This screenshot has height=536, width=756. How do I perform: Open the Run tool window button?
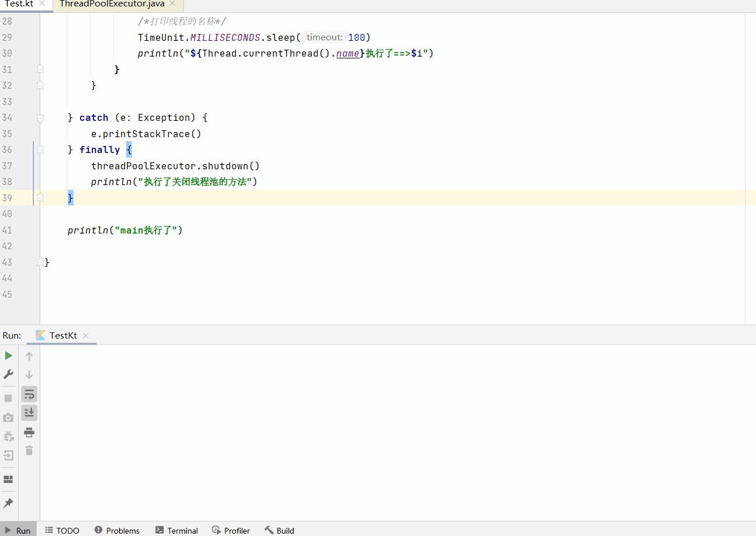coord(18,530)
